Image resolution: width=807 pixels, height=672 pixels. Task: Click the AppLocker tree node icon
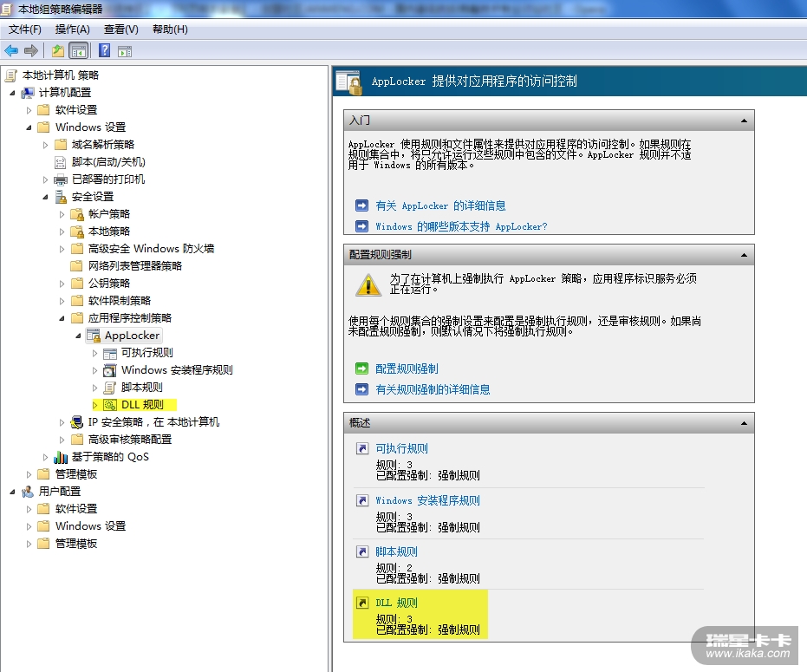click(93, 336)
